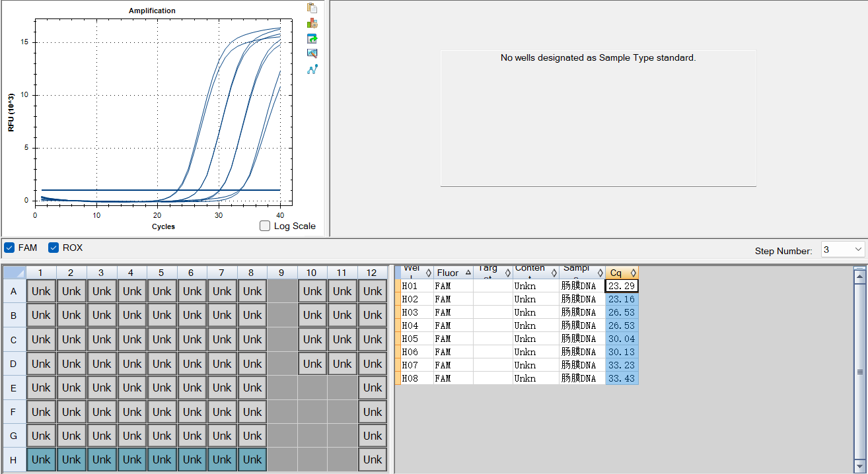This screenshot has height=474, width=868.
Task: Toggle the ROX fluorophore checkbox
Action: click(x=54, y=248)
